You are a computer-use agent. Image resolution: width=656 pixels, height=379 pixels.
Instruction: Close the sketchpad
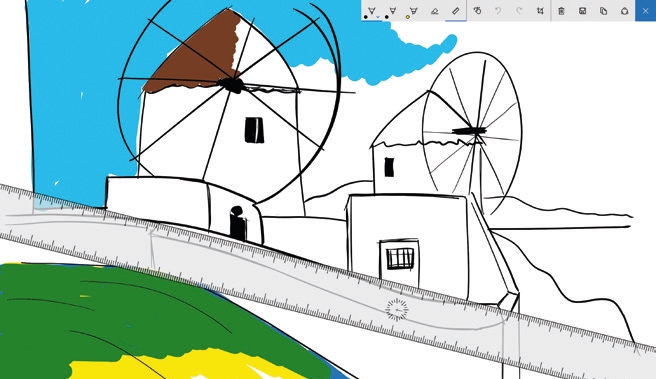(646, 11)
